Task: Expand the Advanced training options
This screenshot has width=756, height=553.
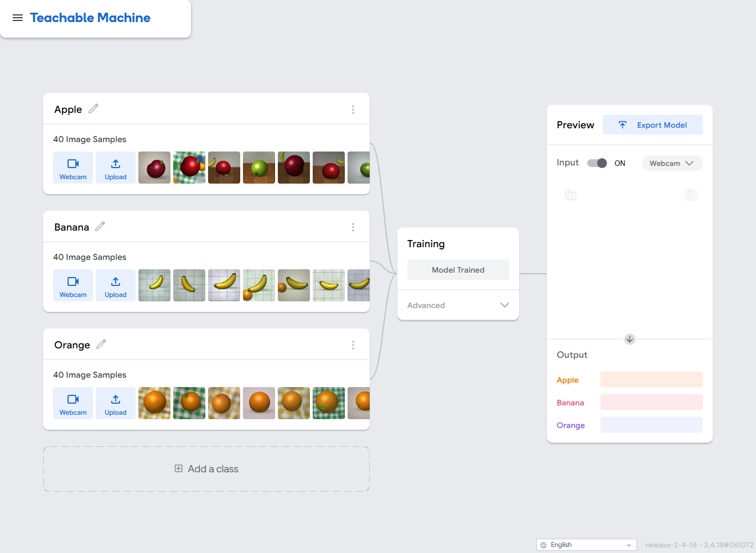Action: click(458, 305)
